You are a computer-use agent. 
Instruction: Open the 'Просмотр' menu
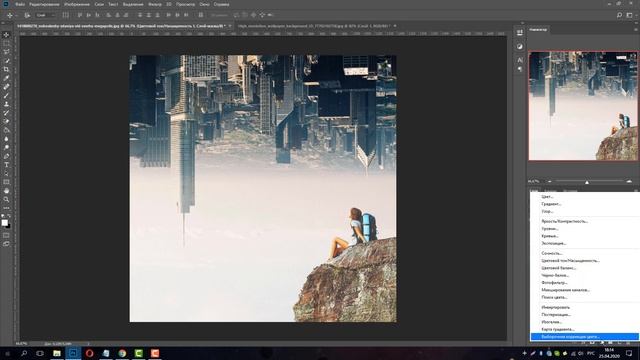pos(185,4)
